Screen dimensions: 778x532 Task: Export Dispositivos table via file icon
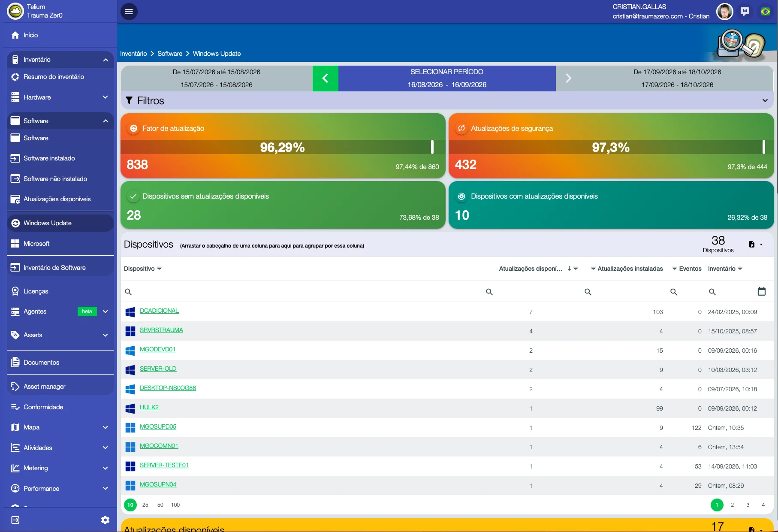pos(752,244)
